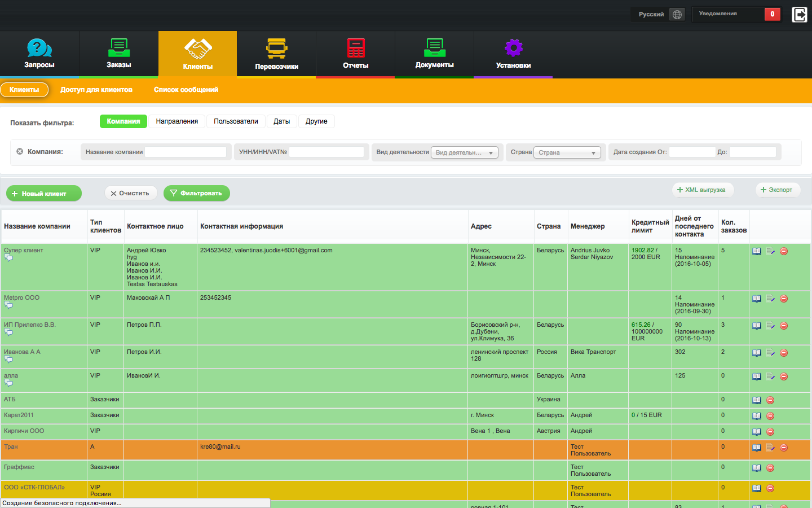Expand the Вид деятельности dropdown
Screen dimensions: 812x508
click(464, 152)
